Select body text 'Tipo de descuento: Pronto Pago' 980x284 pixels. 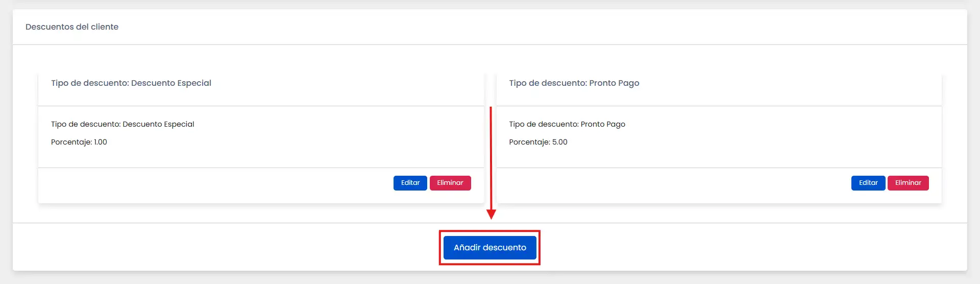pos(567,124)
